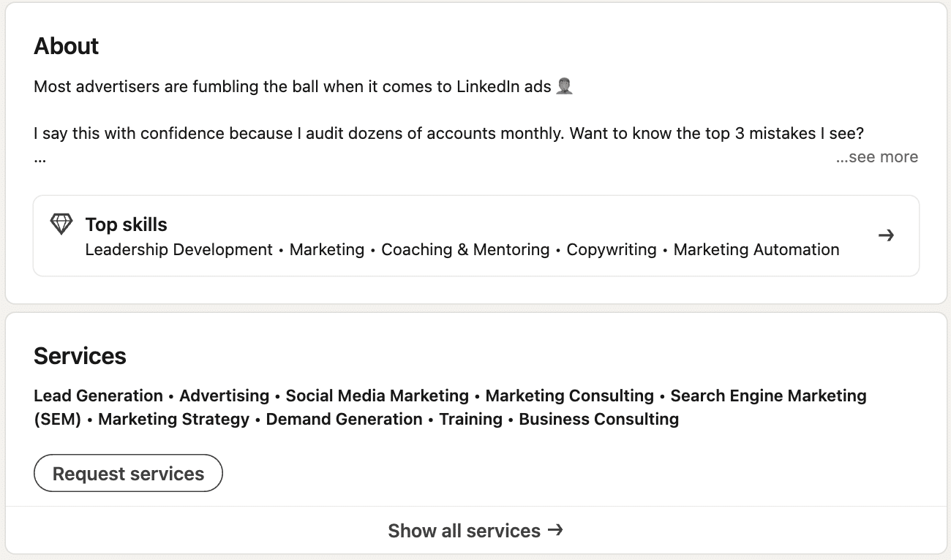Select the Demand Generation service

[x=344, y=420]
